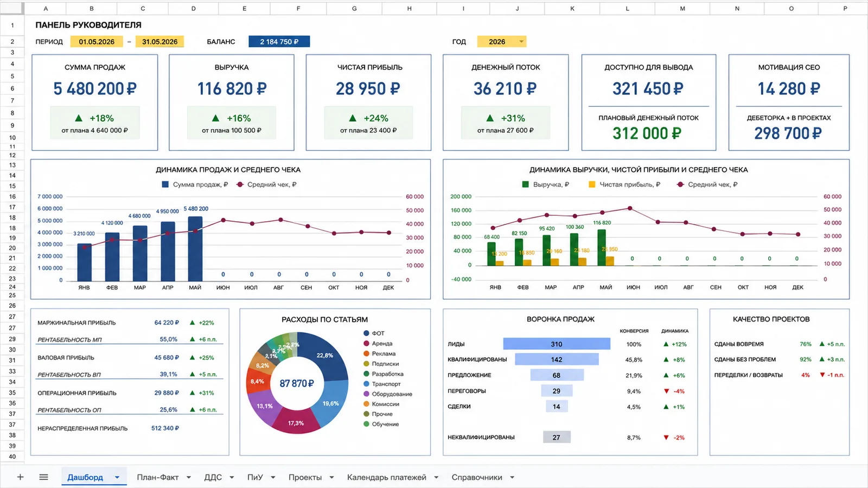Select column P header

tap(845, 8)
